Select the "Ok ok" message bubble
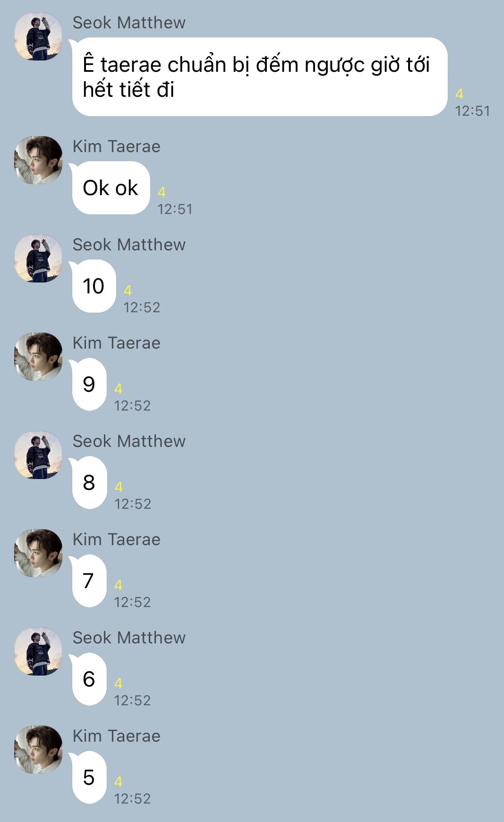Image resolution: width=504 pixels, height=822 pixels. pos(110,188)
